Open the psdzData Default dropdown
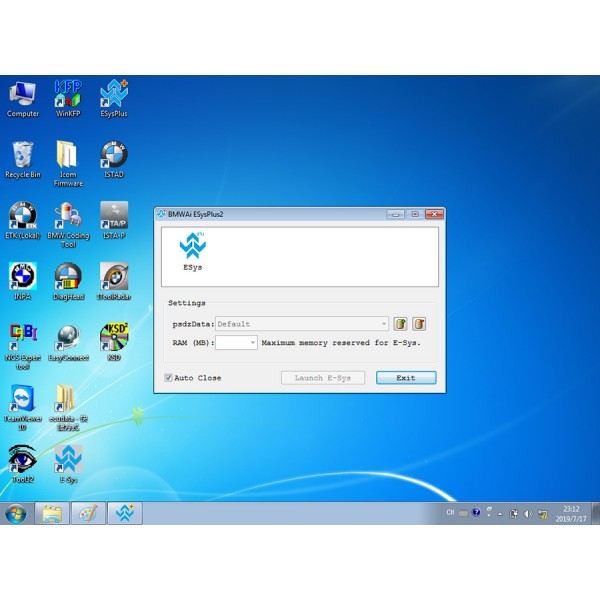Screen dimensions: 600x600 (x=302, y=324)
